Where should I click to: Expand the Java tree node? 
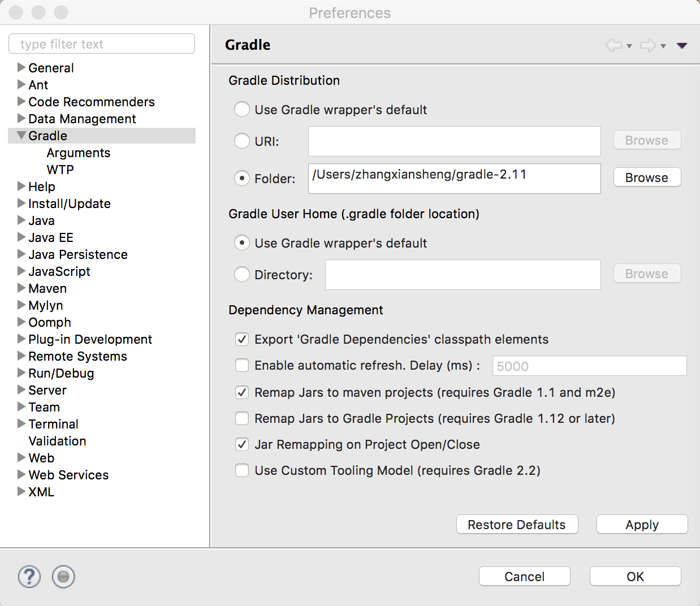point(21,220)
